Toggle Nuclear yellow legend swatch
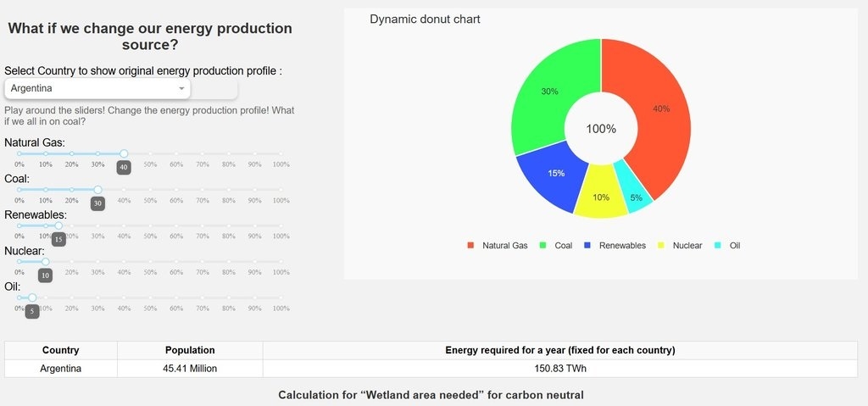Screen dimensions: 868x406 coord(660,246)
